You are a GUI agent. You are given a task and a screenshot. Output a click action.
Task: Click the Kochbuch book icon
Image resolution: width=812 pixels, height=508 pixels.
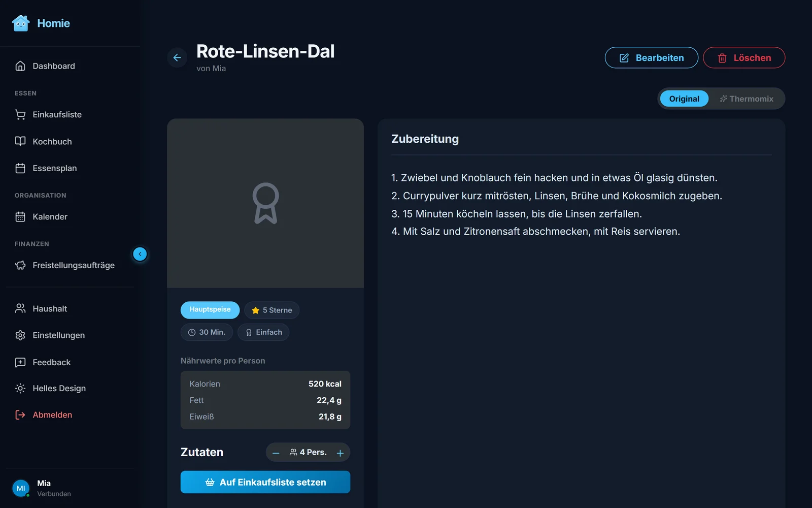tap(20, 141)
